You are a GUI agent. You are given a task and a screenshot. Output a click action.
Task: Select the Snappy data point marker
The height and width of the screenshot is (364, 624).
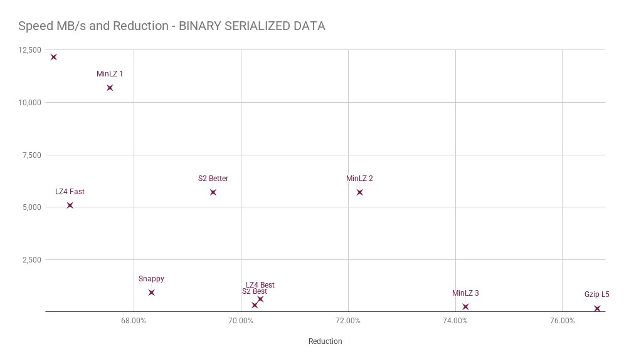point(151,293)
